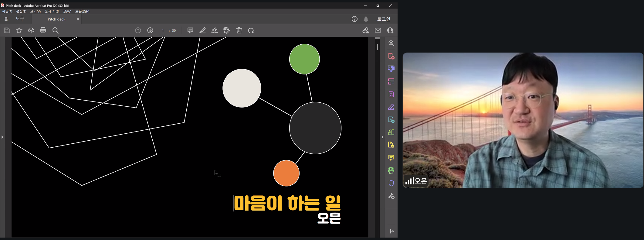This screenshot has height=240, width=644.
Task: Print the Pitch deck document
Action: [43, 30]
